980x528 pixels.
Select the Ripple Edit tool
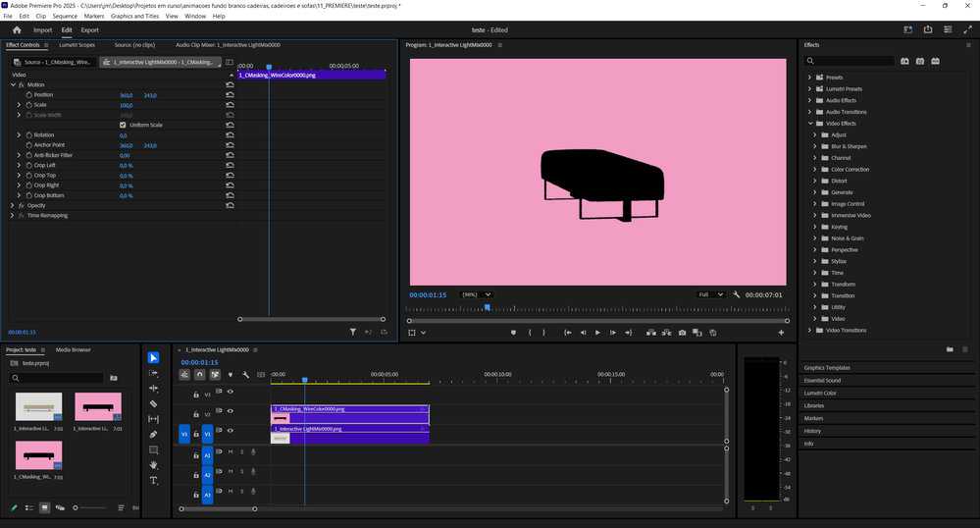tap(153, 389)
